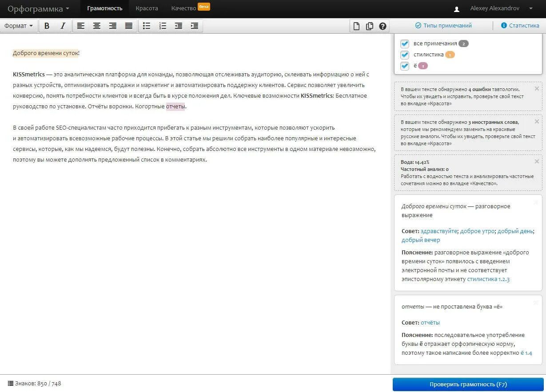Center align the text

click(96, 26)
